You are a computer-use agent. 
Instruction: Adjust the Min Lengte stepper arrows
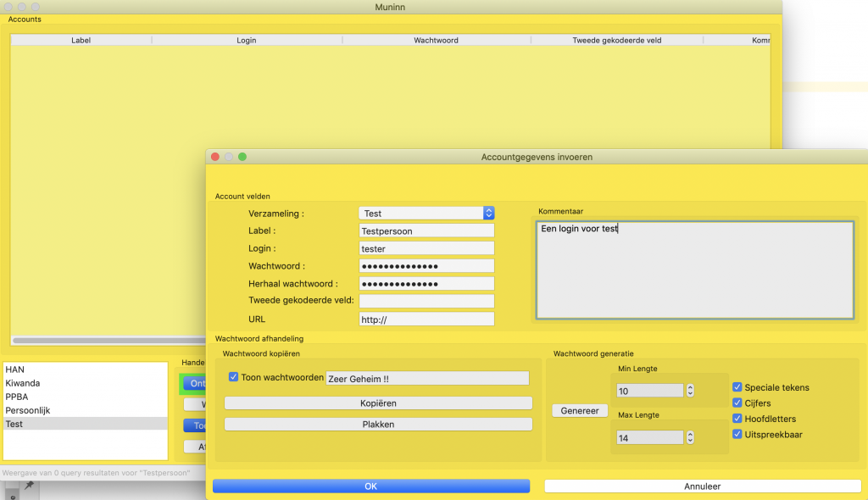(690, 391)
